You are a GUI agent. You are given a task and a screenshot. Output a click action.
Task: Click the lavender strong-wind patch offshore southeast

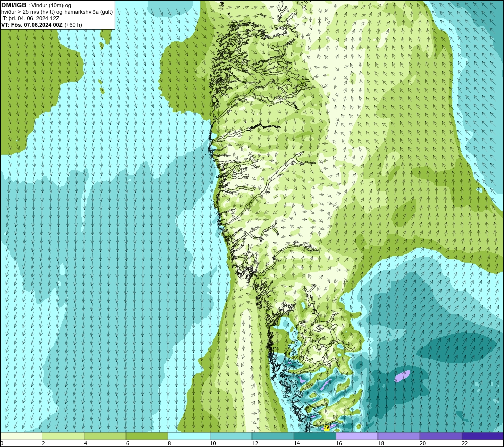[402, 376]
